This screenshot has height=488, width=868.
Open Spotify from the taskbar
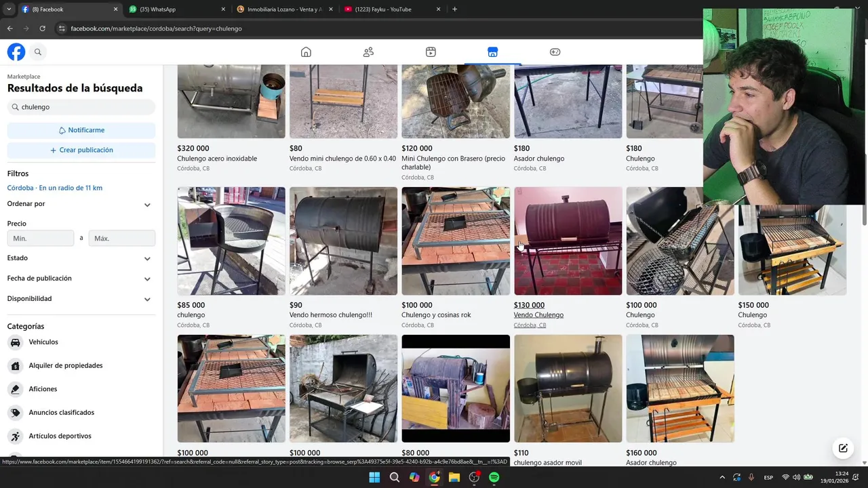point(494,477)
